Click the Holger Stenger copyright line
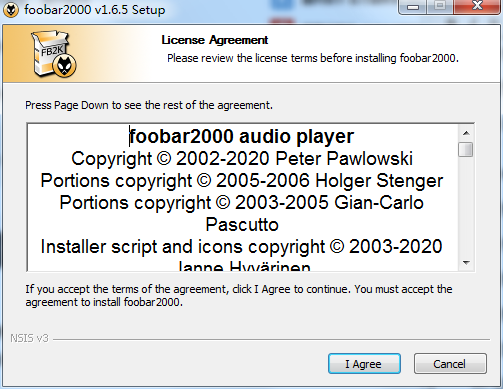 242,181
